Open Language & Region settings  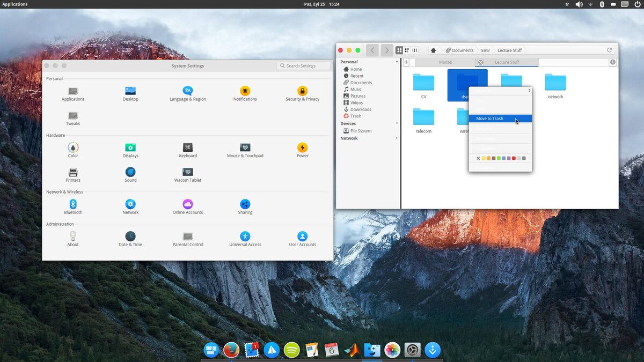pos(188,94)
